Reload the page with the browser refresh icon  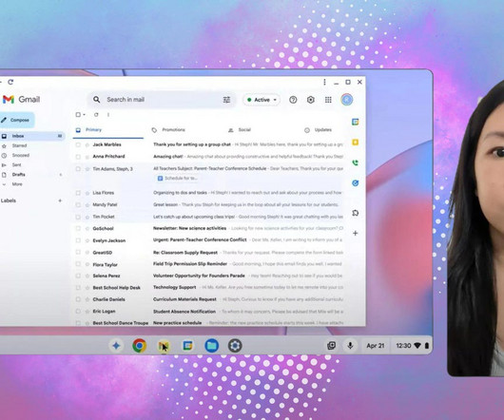pyautogui.click(x=10, y=83)
